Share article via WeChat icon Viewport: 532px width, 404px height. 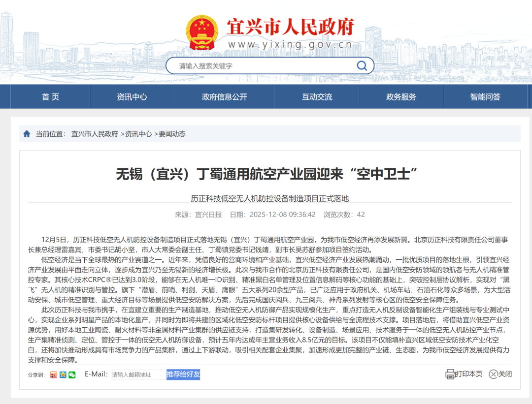pyautogui.click(x=72, y=375)
